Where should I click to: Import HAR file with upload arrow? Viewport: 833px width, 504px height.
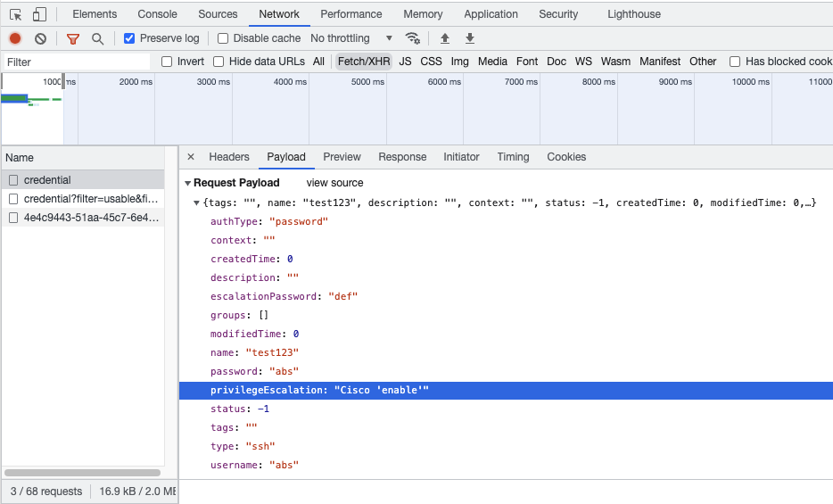tap(445, 38)
